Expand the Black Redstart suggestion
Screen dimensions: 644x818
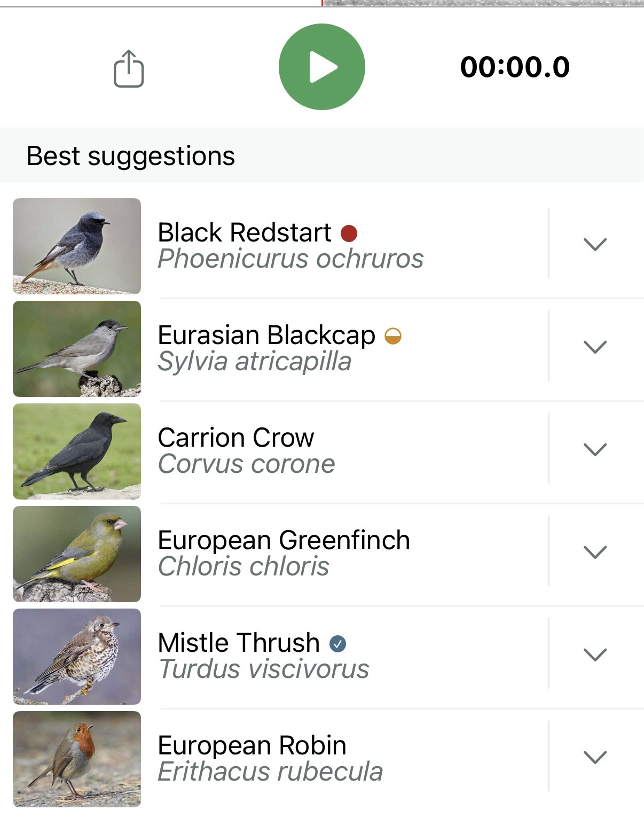(x=595, y=244)
